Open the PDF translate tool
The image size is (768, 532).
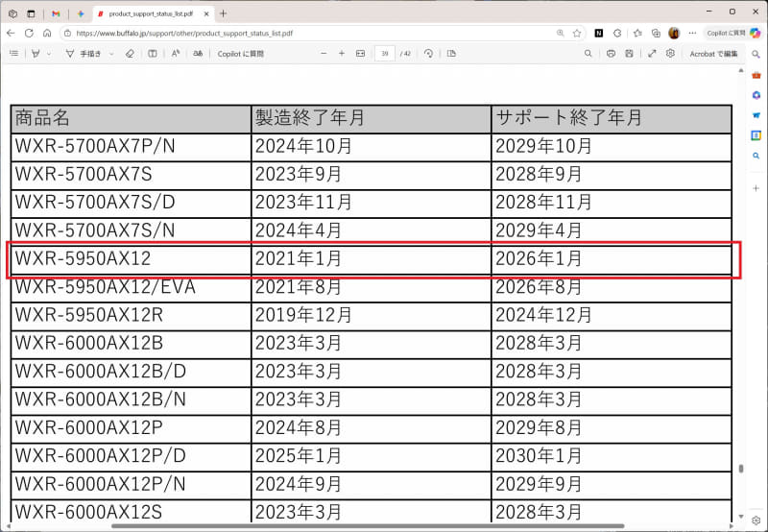click(198, 54)
